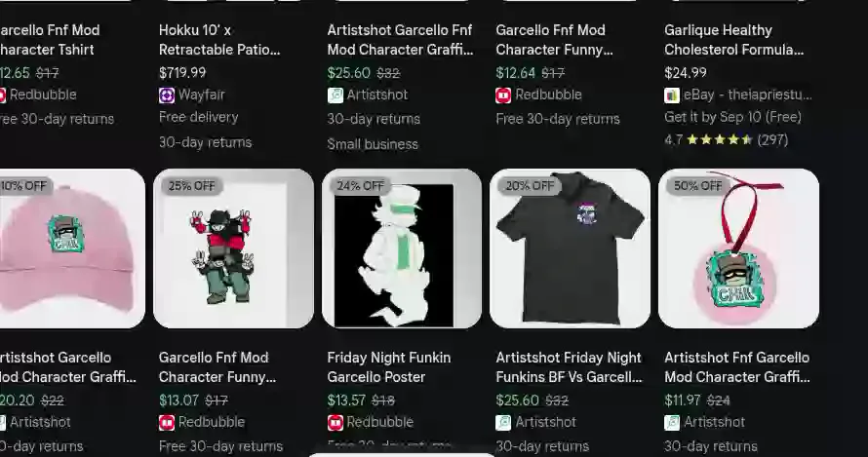
Task: Open the pink round ornament thumbnail
Action: (x=738, y=248)
